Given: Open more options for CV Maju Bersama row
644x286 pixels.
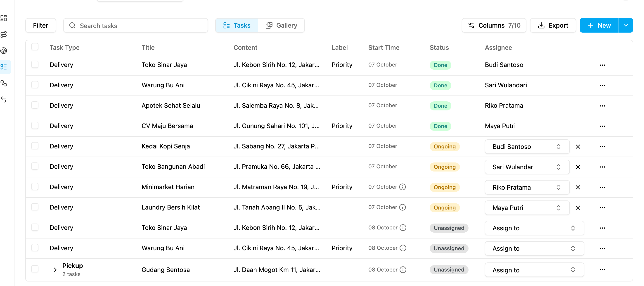Looking at the screenshot, I should pos(602,126).
